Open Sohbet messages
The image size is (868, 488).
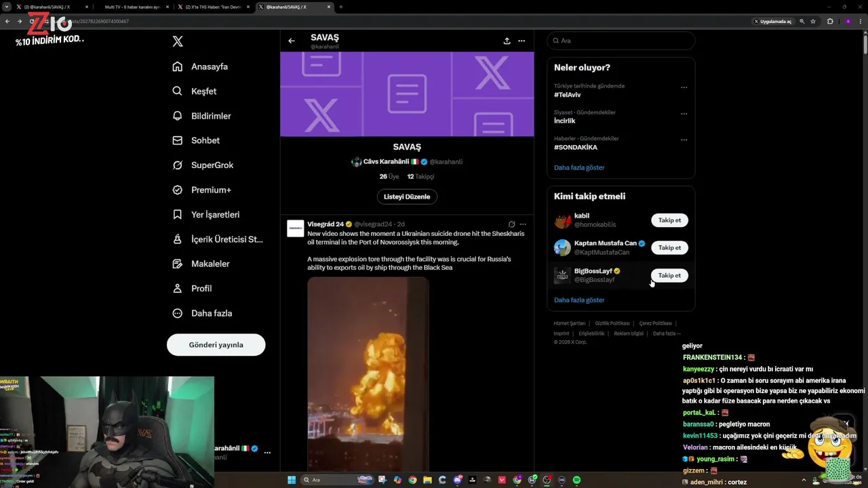[196, 140]
